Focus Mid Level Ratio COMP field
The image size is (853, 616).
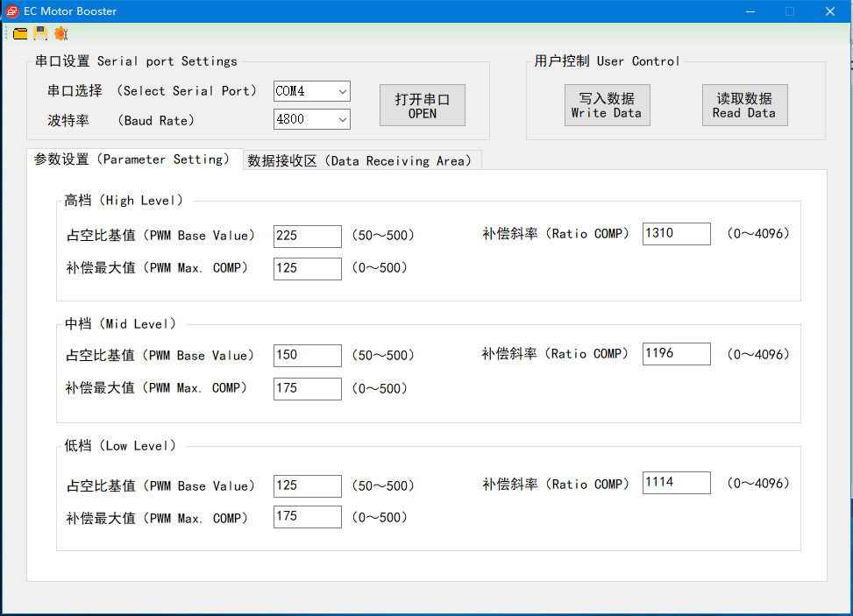point(676,353)
